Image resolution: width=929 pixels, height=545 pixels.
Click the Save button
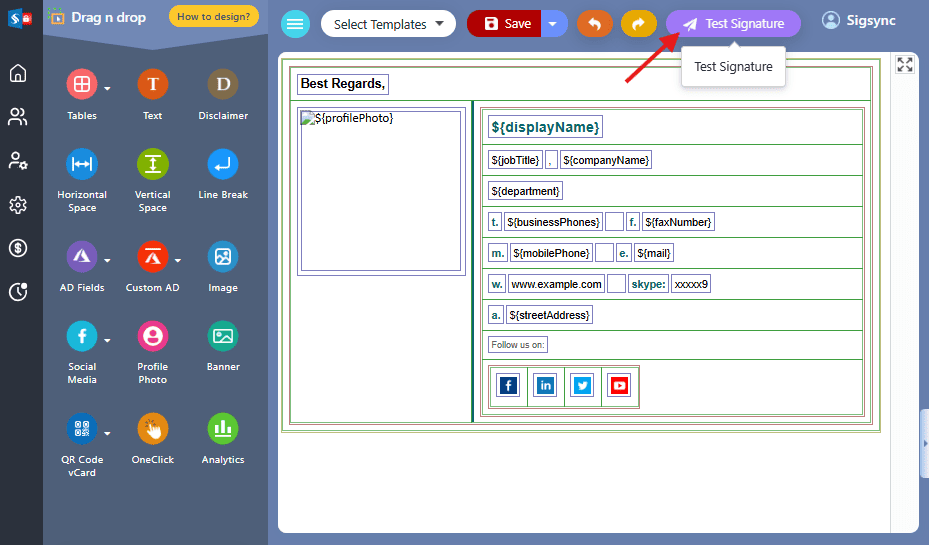[504, 24]
